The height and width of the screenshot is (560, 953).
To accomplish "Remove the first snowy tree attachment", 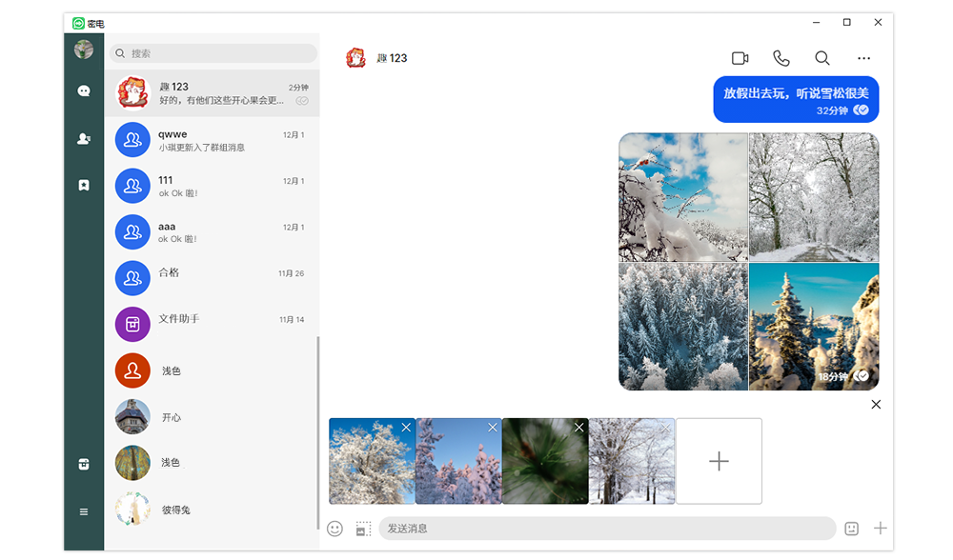I will pyautogui.click(x=406, y=428).
